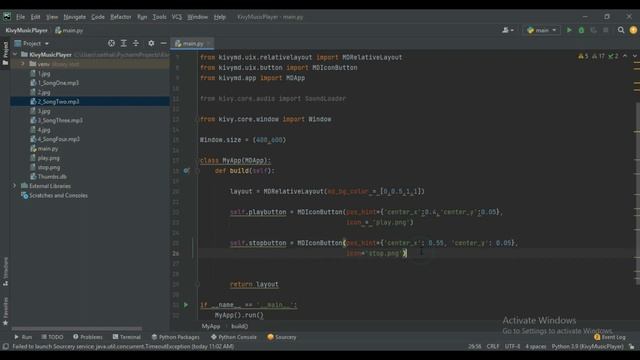Open the user account dropdown in toolbar

(x=508, y=30)
